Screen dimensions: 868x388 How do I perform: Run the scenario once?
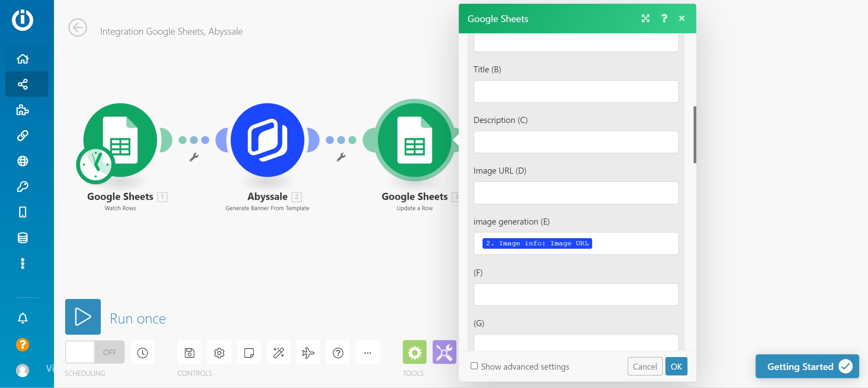coord(83,317)
